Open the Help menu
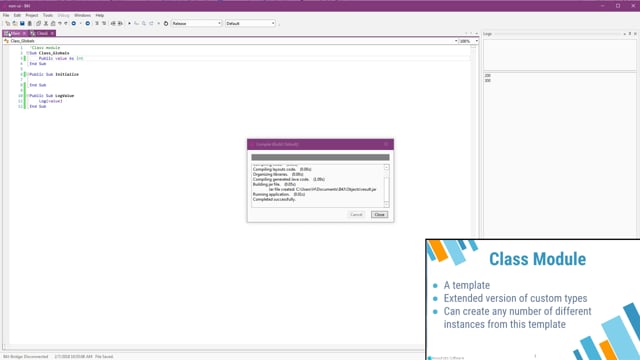Image resolution: width=640 pixels, height=360 pixels. coord(100,15)
